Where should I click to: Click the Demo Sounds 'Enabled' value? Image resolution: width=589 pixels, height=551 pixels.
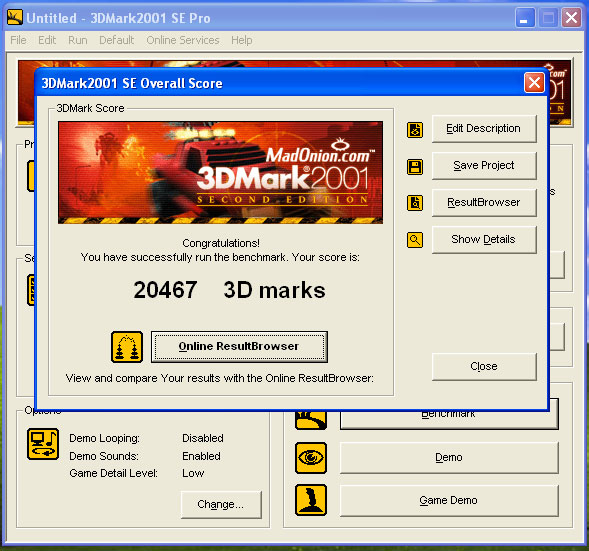pos(201,456)
